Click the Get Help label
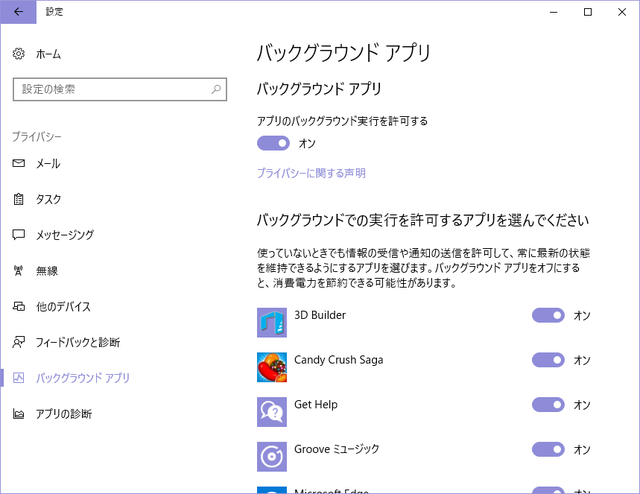 (316, 405)
